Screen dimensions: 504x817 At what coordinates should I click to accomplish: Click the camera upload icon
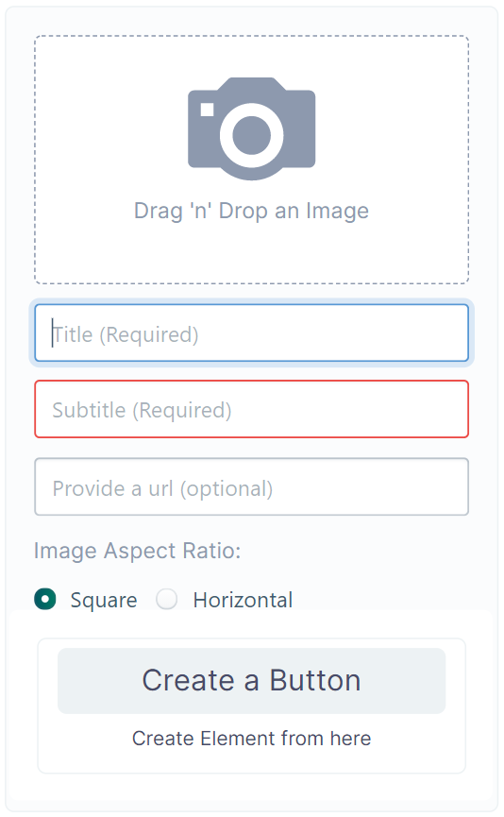pos(251,128)
